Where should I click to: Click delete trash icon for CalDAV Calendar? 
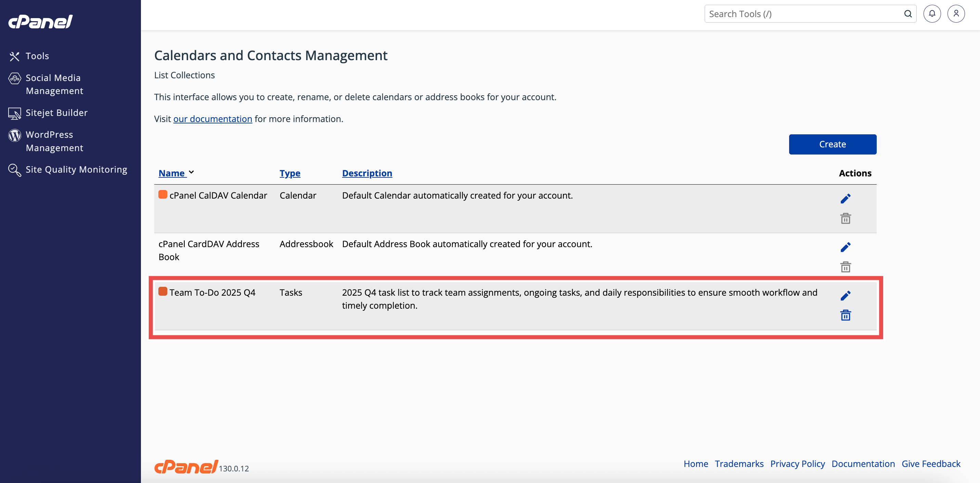(x=845, y=218)
